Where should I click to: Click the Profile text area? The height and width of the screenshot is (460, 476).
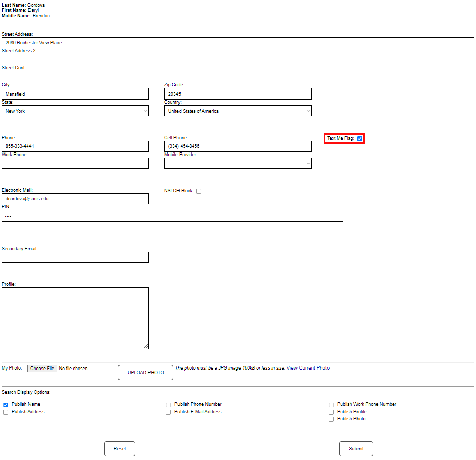[75, 317]
